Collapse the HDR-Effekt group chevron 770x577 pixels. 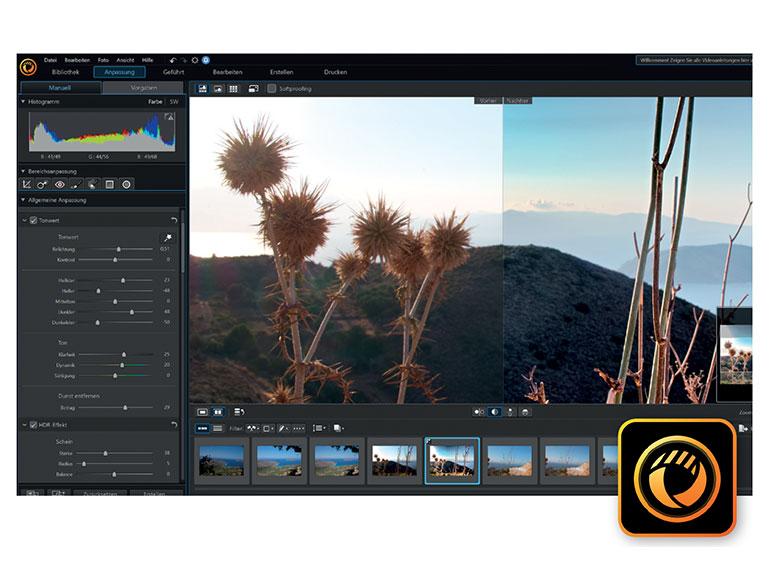pos(25,425)
